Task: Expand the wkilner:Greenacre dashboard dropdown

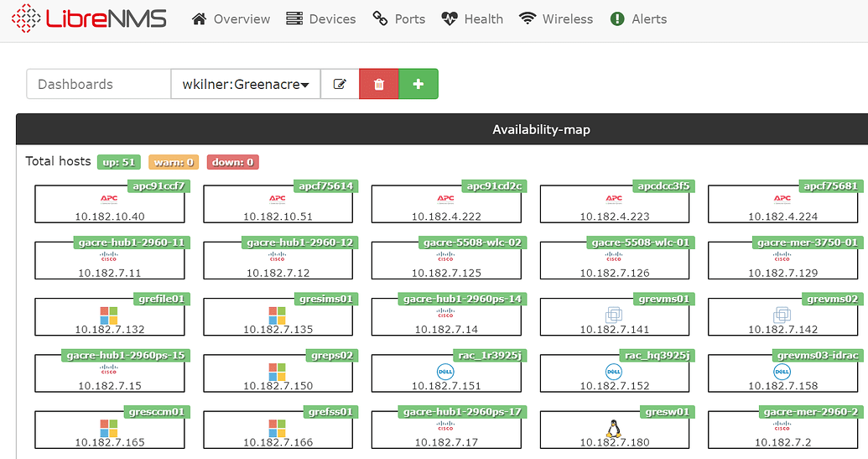Action: [x=246, y=84]
